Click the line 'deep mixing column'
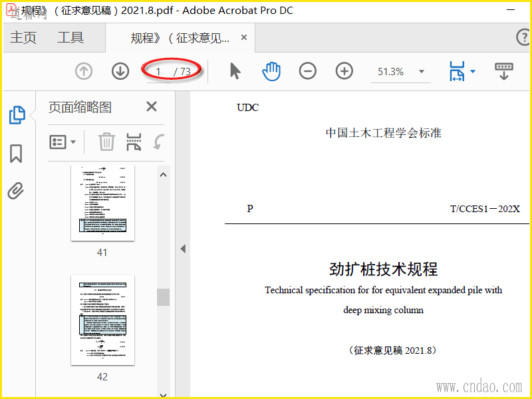This screenshot has width=532, height=399. 384,310
